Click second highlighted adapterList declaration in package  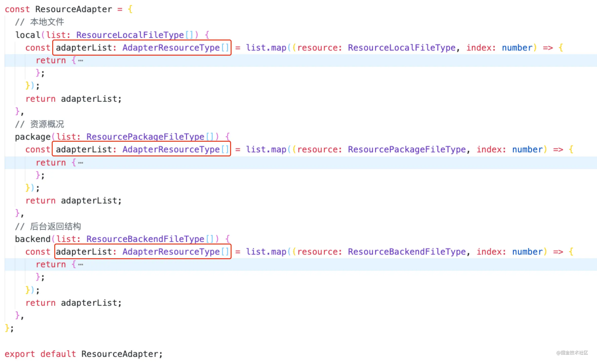click(142, 149)
